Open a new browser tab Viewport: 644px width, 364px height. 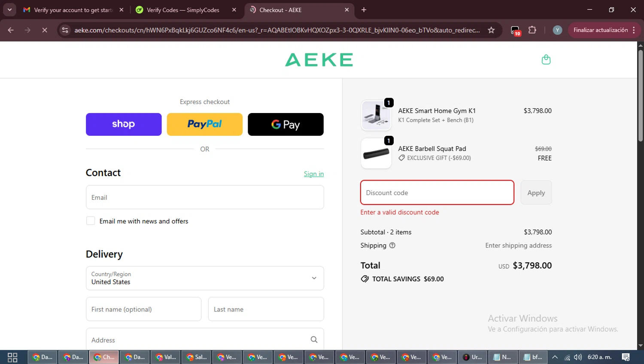tap(364, 10)
